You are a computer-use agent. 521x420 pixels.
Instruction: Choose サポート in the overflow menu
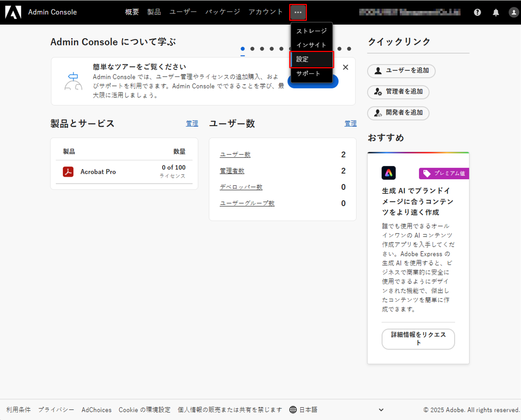pos(308,74)
